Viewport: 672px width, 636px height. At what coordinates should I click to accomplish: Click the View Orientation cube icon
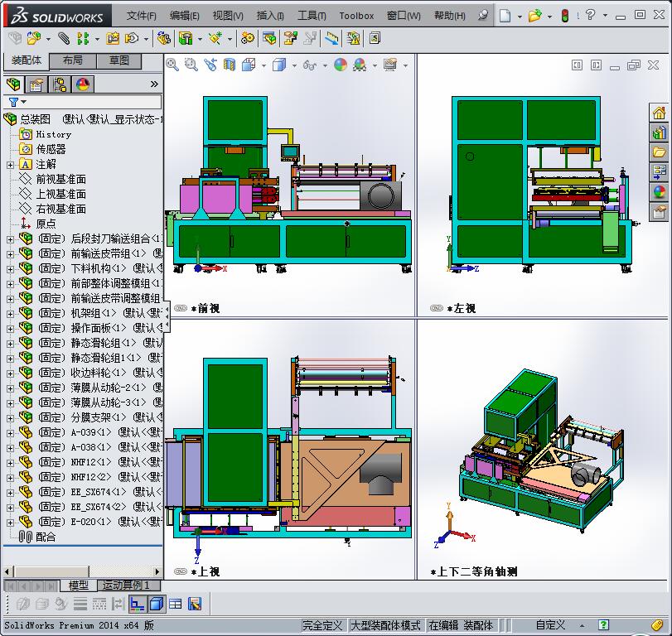click(x=249, y=65)
